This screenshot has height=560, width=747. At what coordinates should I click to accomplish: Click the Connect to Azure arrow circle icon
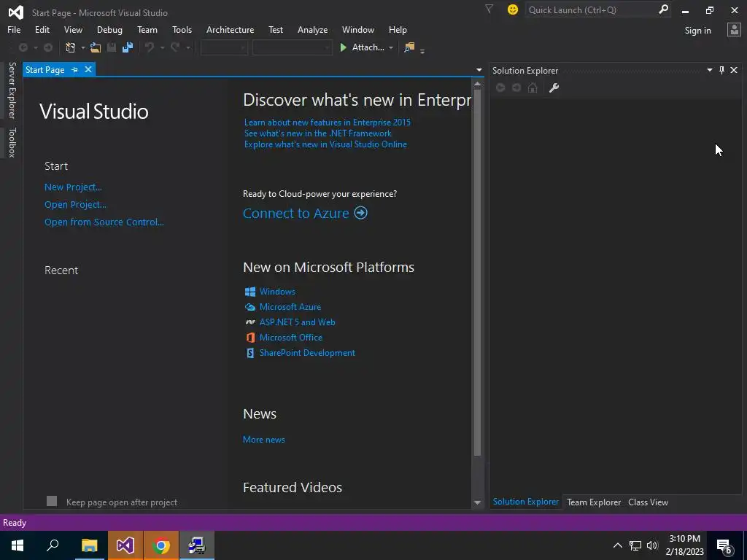point(360,213)
